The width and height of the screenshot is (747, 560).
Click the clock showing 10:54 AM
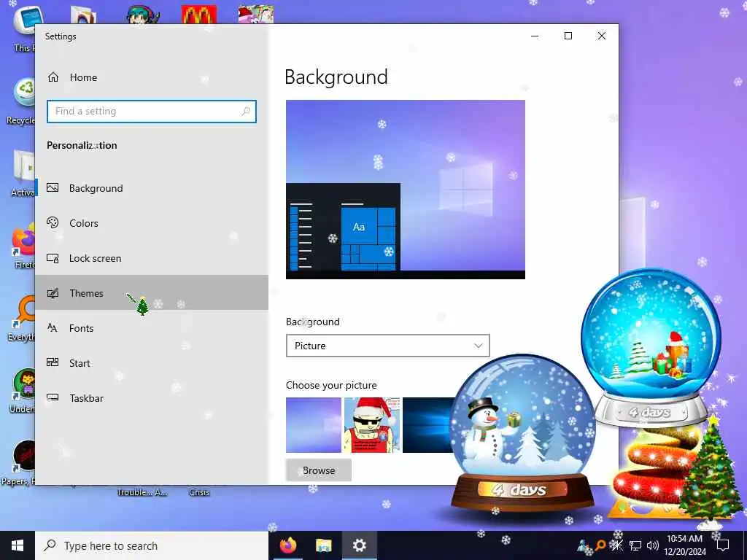pyautogui.click(x=684, y=545)
